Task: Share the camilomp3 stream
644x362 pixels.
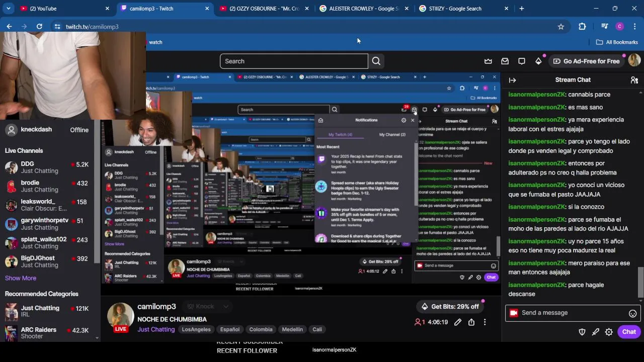Action: 471,322
